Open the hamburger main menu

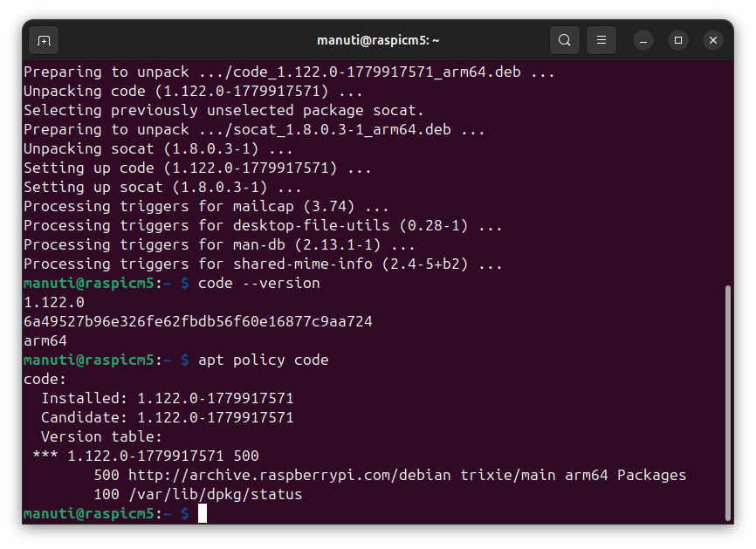click(601, 40)
